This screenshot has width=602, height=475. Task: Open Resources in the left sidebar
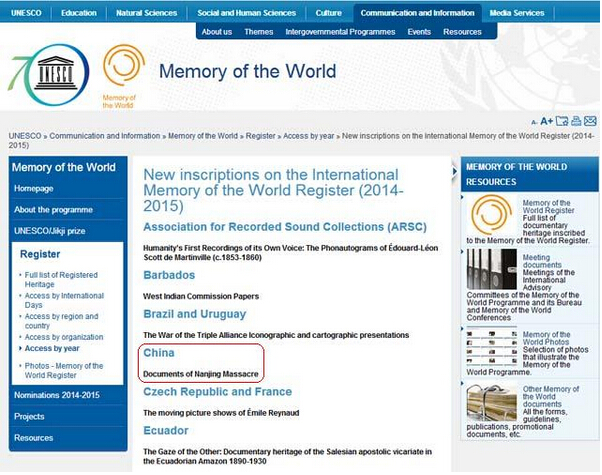tap(33, 438)
